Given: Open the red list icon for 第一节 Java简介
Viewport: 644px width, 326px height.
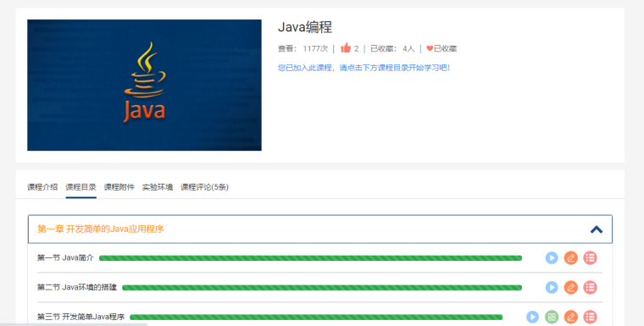Looking at the screenshot, I should [591, 258].
